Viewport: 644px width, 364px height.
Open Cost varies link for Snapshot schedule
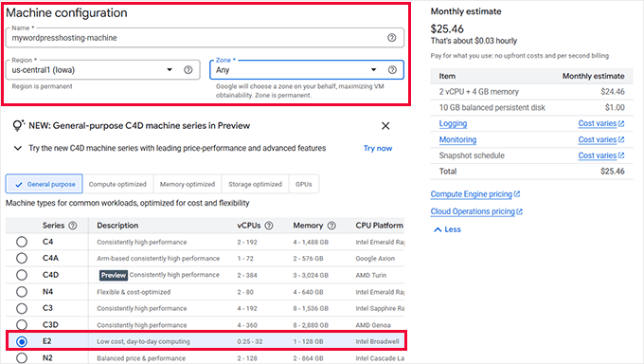(598, 155)
